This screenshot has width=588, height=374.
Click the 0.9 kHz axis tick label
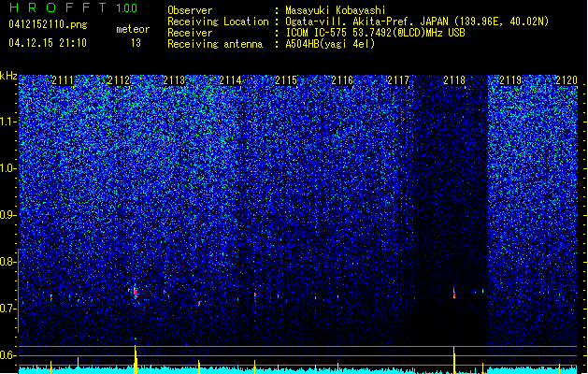[7, 215]
